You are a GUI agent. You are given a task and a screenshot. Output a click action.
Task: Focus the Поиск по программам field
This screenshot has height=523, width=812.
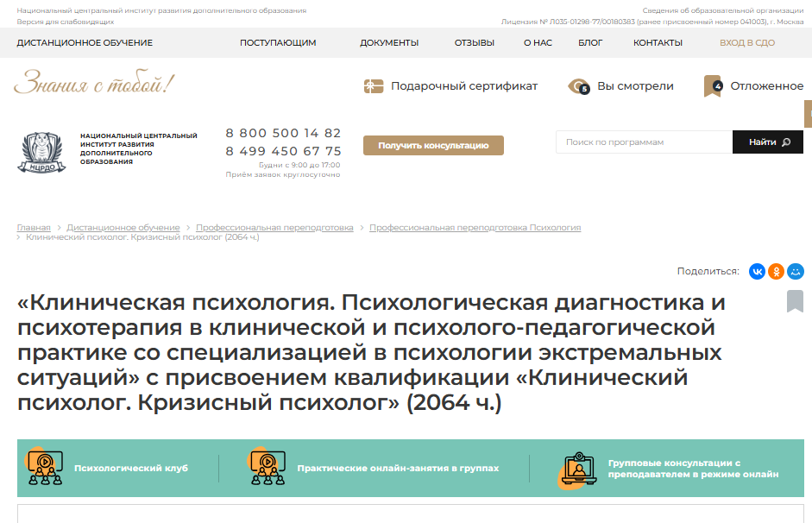coord(645,142)
